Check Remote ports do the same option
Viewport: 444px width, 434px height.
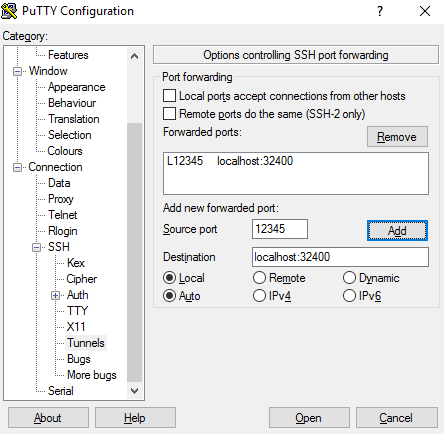click(x=169, y=113)
